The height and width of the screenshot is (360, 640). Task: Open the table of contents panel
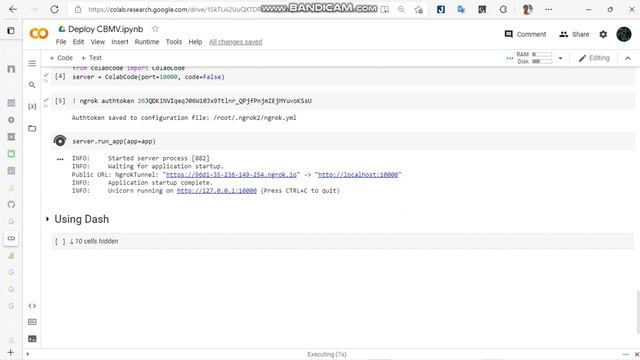[32, 63]
